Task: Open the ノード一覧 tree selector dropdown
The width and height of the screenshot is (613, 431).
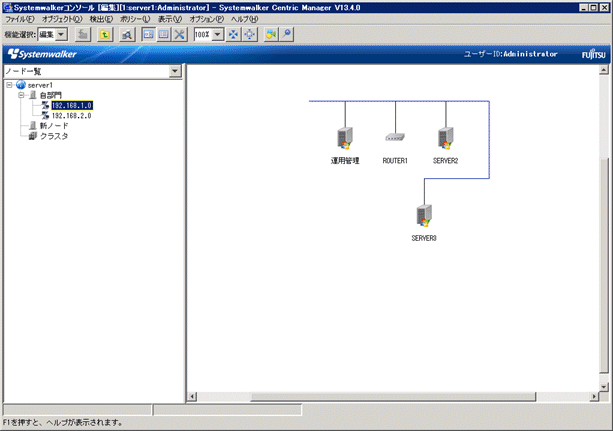Action: 175,71
